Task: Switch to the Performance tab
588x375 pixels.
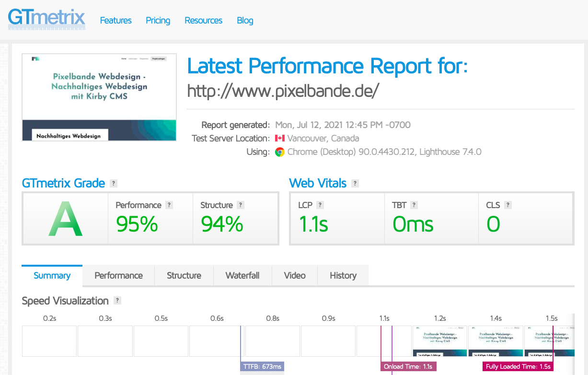Action: 118,275
